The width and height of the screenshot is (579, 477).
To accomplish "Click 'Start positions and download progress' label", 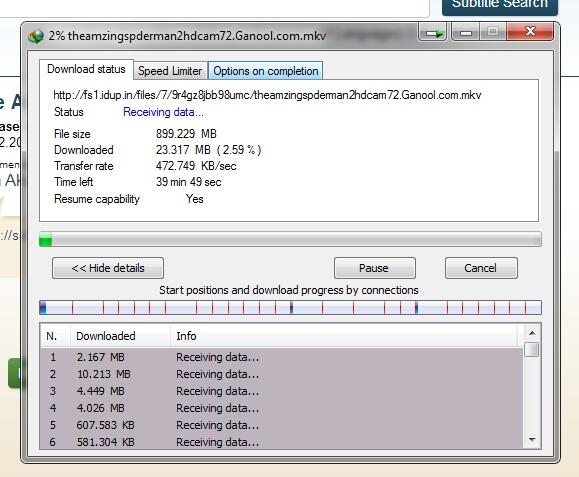I will tap(289, 290).
